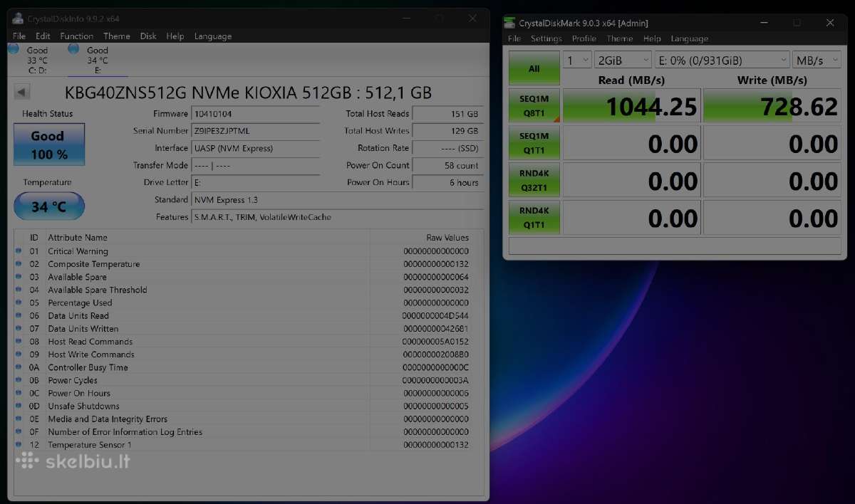This screenshot has height=504, width=855.
Task: Open File menu in CrystalDiskMark
Action: tap(514, 39)
